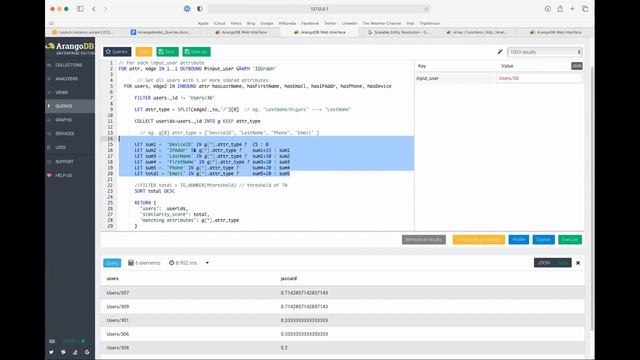Select the Users/309 result cell

point(118,307)
